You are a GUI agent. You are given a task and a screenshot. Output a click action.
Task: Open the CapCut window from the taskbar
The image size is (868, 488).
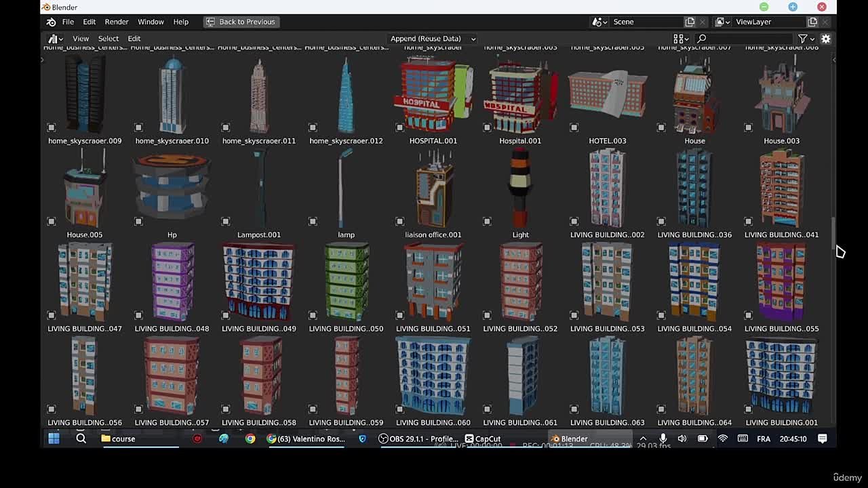(482, 439)
